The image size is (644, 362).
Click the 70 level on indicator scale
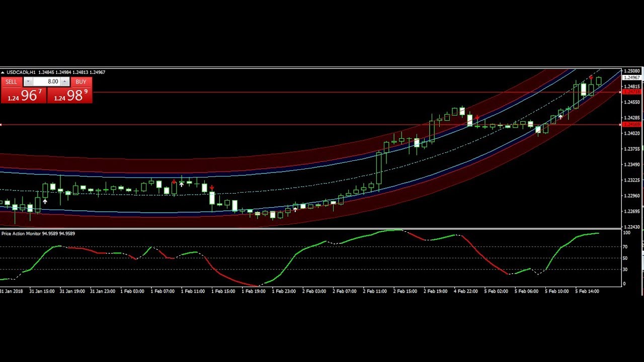pyautogui.click(x=625, y=247)
